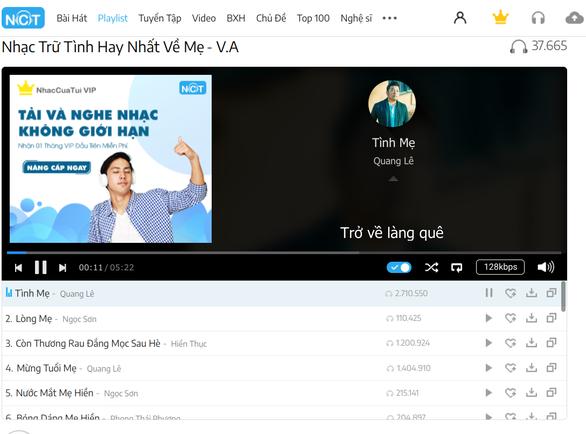Add Tình Mẹ to favorites
This screenshot has width=586, height=434.
coord(511,293)
